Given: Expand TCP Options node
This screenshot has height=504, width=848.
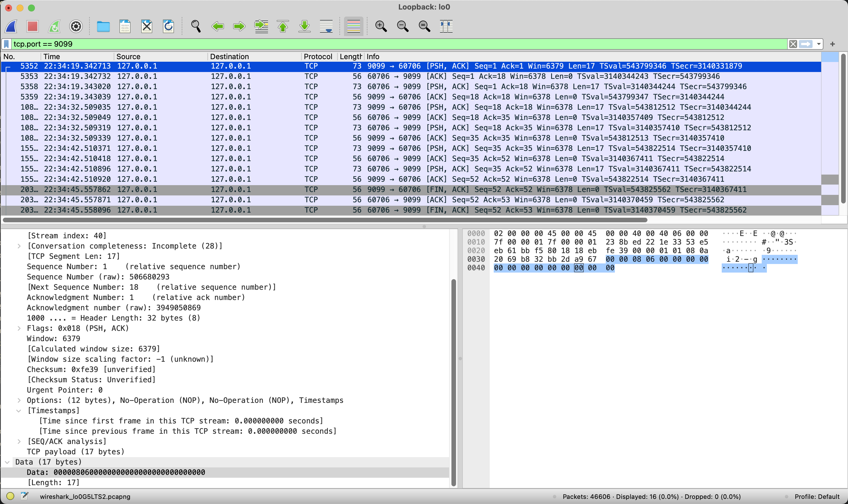Looking at the screenshot, I should coord(19,400).
